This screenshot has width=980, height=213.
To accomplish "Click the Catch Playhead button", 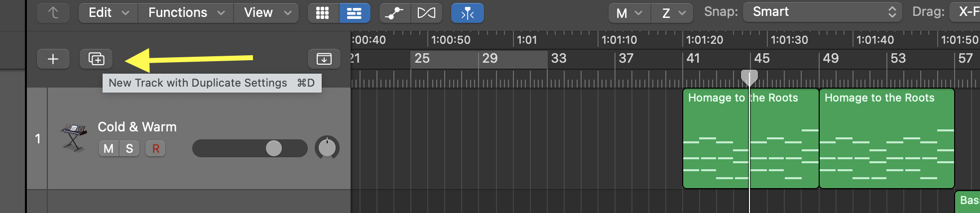I will pyautogui.click(x=467, y=13).
